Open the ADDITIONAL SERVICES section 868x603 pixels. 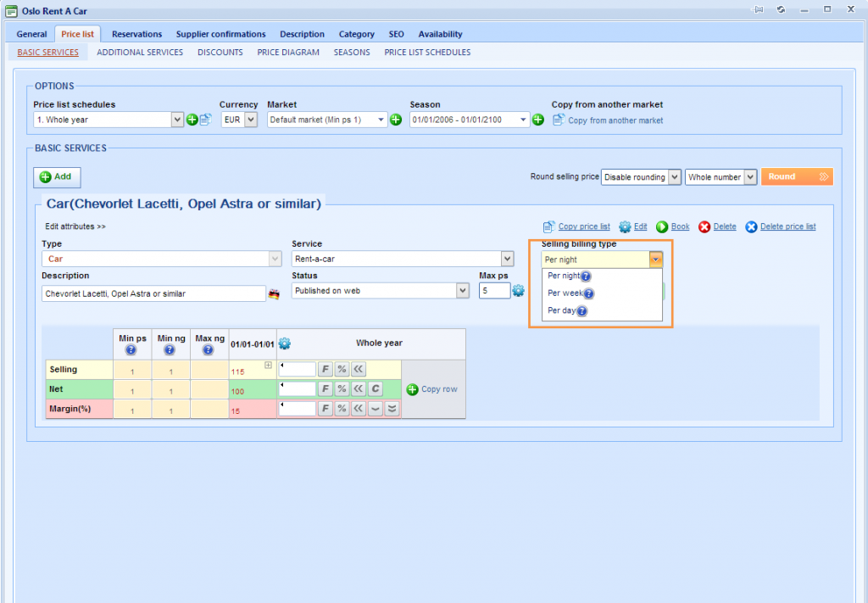pos(140,52)
